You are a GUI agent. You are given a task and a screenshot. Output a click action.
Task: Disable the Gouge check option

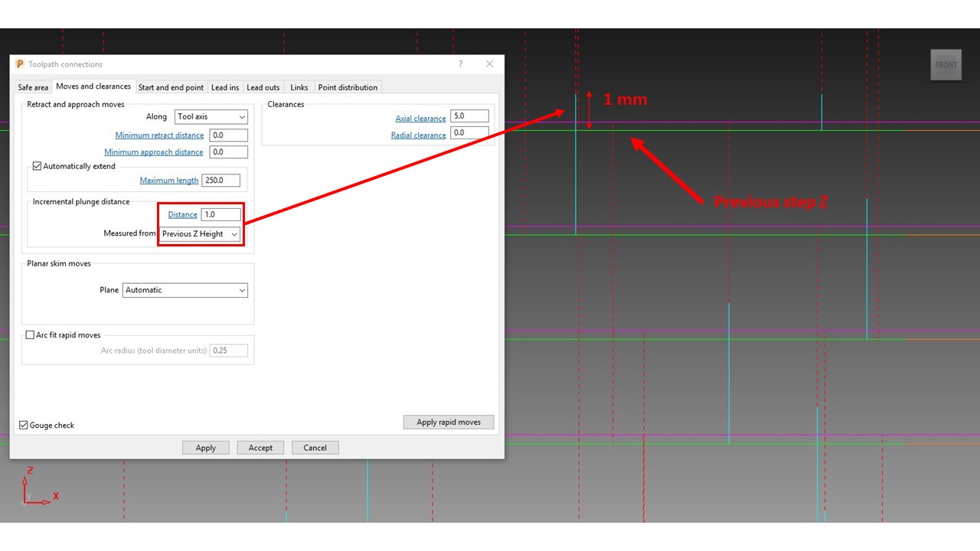coord(24,425)
